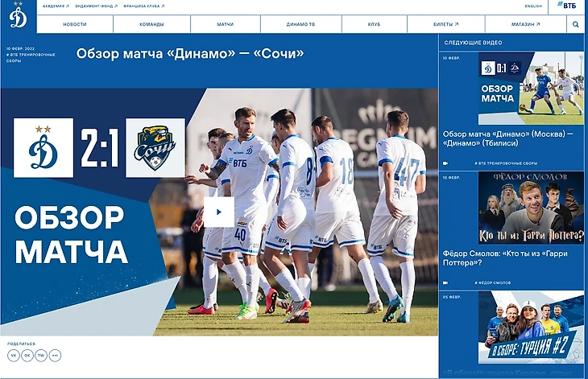Image resolution: width=588 pixels, height=379 pixels.
Task: Open the Harry Potter Smolov video thumbnail
Action: [531, 208]
